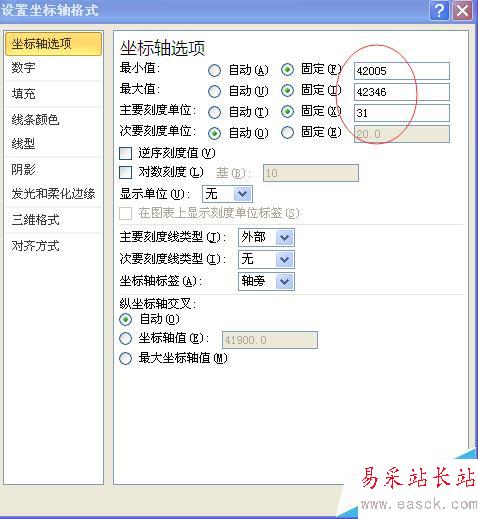Viewport: 478px width, 519px height.
Task: Set 最大值 to 自动(U)
Action: click(x=214, y=91)
